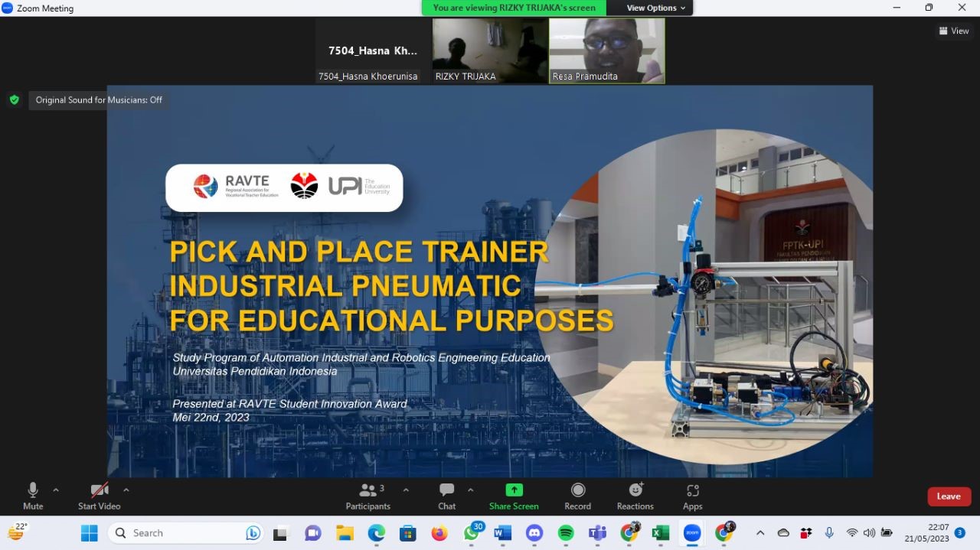Click the microphone-in-use tray icon

pyautogui.click(x=829, y=533)
